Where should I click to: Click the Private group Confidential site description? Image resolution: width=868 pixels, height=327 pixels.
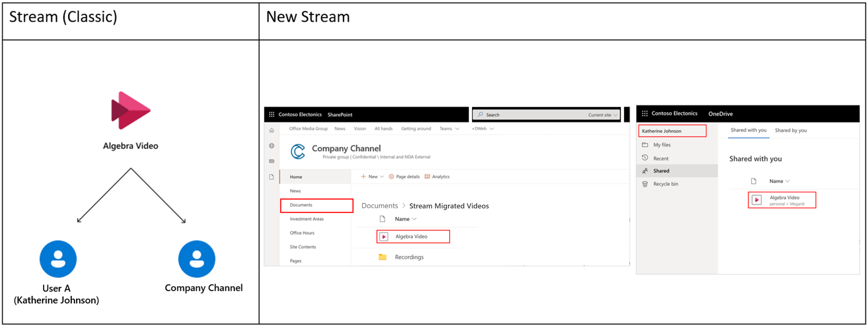click(x=376, y=157)
